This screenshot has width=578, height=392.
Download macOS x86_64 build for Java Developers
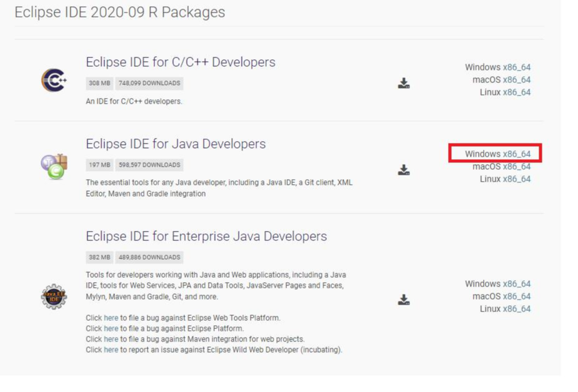coord(516,167)
